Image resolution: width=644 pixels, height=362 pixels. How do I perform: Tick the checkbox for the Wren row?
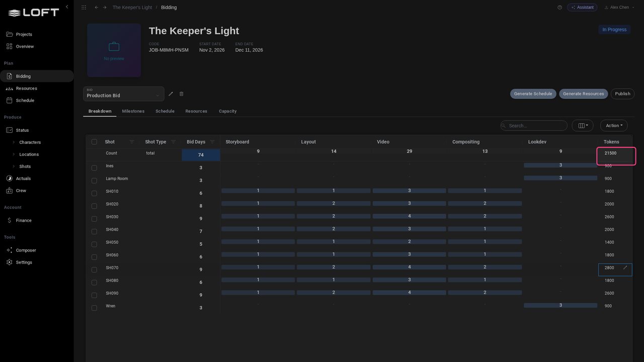point(94,308)
